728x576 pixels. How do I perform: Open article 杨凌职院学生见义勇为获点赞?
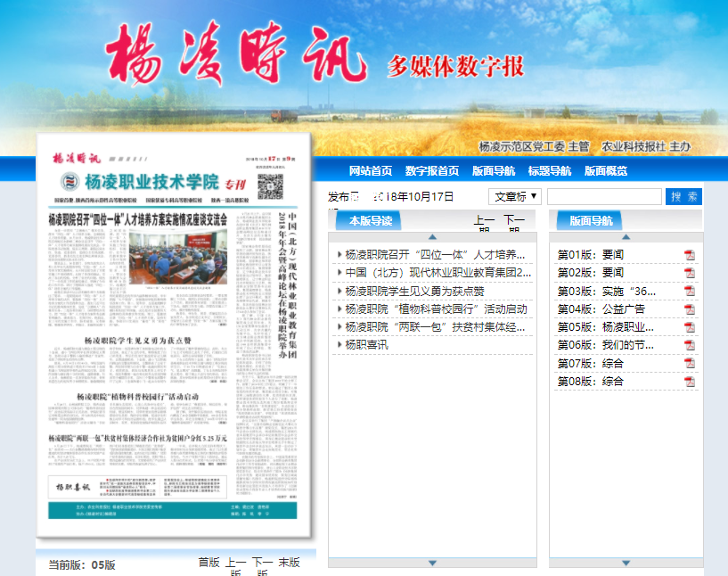[x=414, y=291]
